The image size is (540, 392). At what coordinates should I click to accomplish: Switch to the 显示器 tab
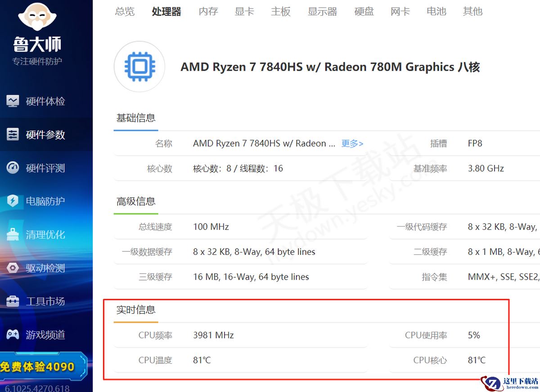coord(322,11)
